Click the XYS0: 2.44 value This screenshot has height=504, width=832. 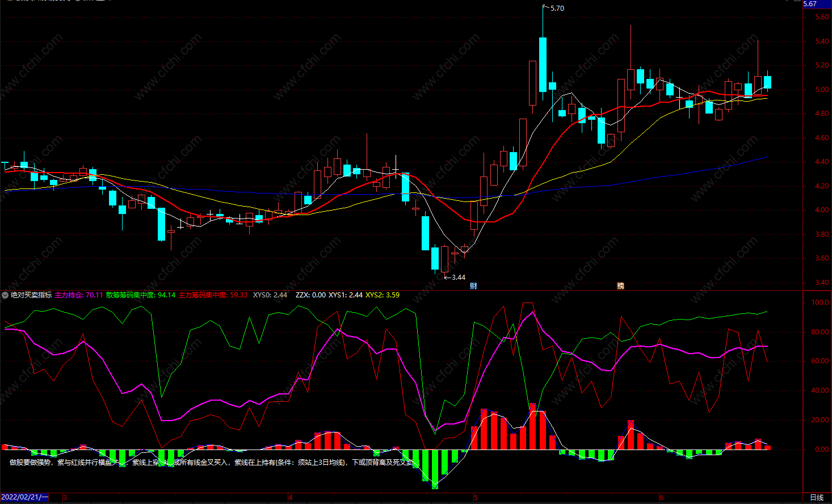pyautogui.click(x=270, y=295)
